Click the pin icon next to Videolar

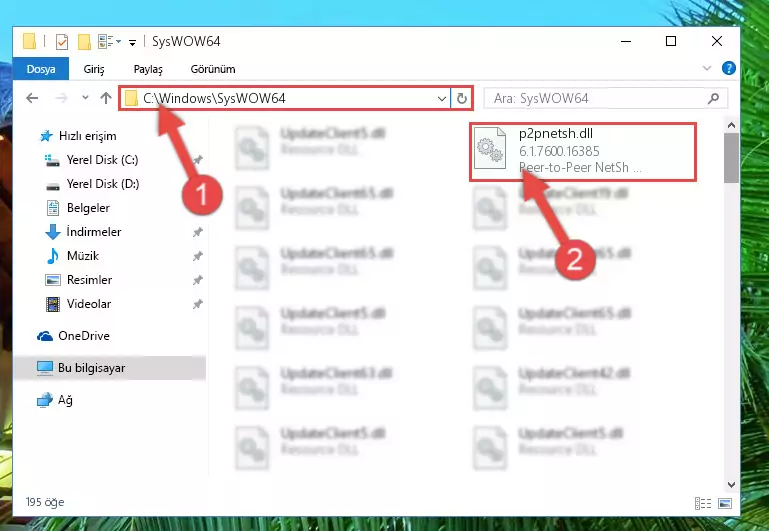(x=197, y=304)
